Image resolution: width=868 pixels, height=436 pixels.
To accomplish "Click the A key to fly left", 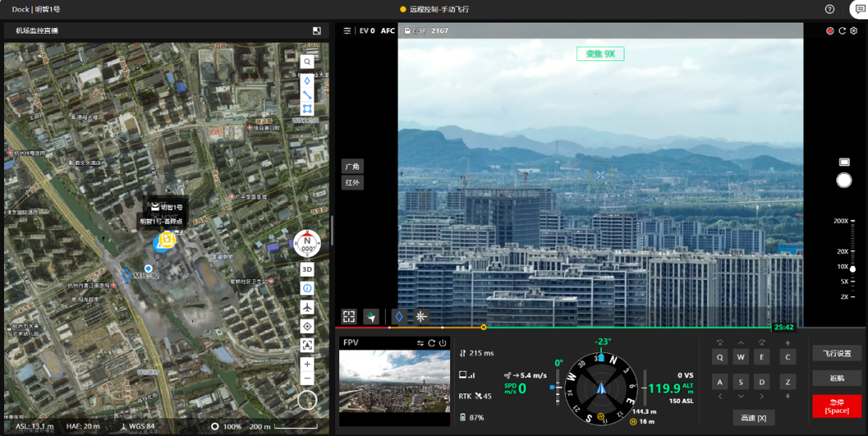I will (x=719, y=382).
